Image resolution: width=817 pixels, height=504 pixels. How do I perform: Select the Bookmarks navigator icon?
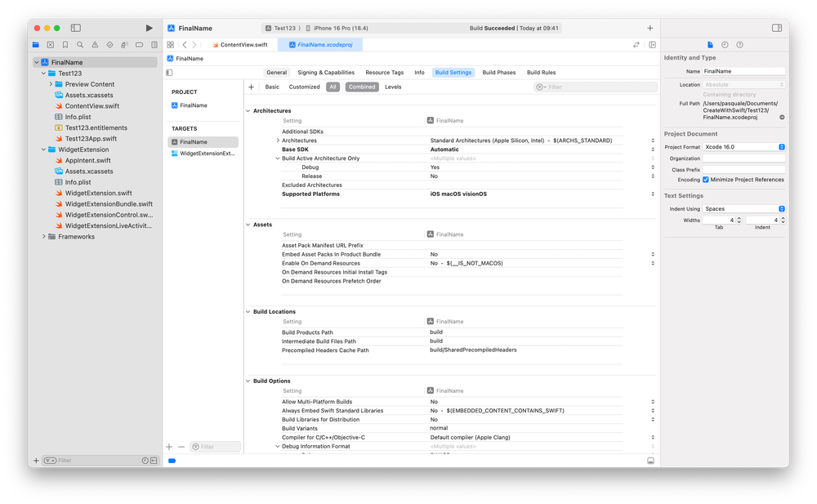click(x=65, y=45)
